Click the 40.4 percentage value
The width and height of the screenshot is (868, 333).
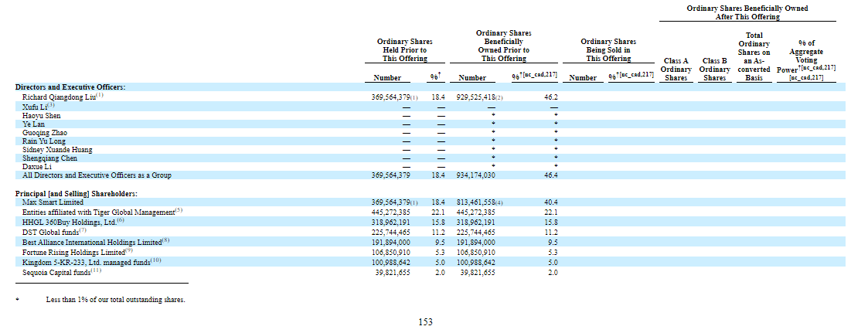[551, 202]
